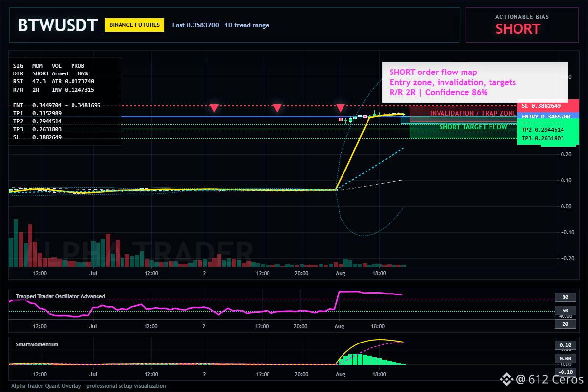Image resolution: width=588 pixels, height=392 pixels.
Task: Click the oscillator 50 level label
Action: 565,311
